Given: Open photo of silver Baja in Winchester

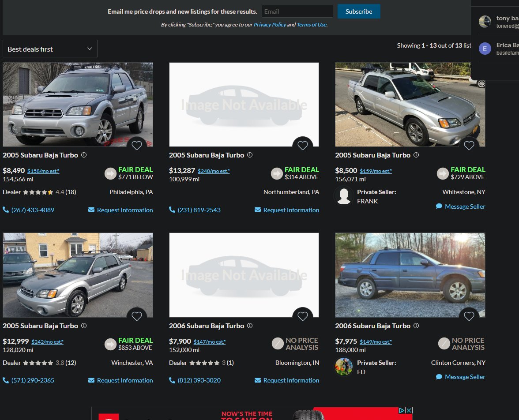Looking at the screenshot, I should (78, 275).
